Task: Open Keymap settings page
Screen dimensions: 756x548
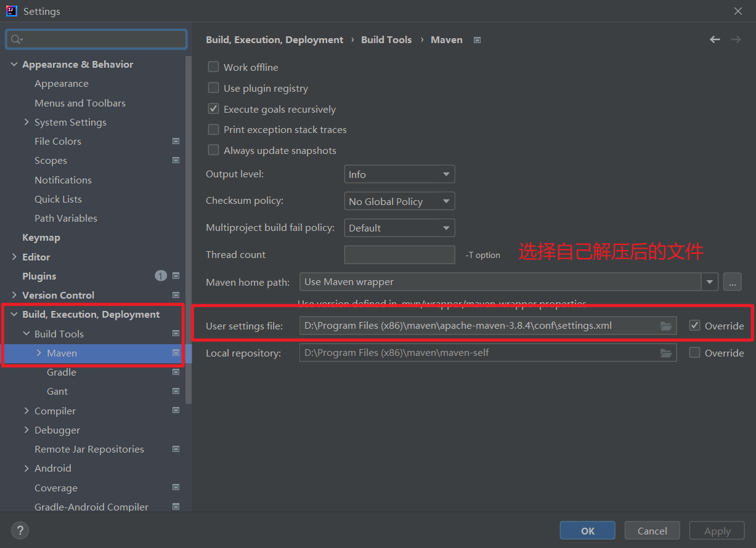Action: (x=41, y=237)
